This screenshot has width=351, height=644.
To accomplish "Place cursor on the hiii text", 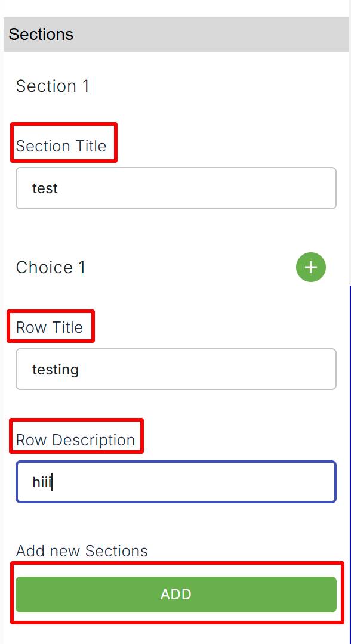I will [x=42, y=482].
